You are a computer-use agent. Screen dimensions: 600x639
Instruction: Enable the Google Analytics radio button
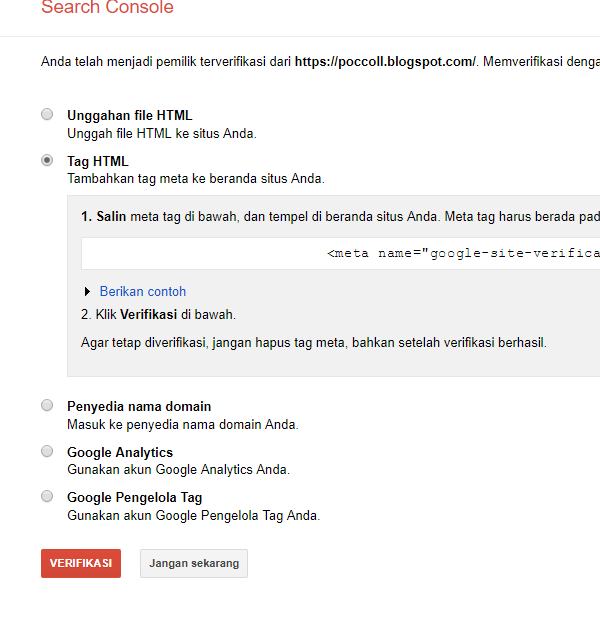(47, 452)
